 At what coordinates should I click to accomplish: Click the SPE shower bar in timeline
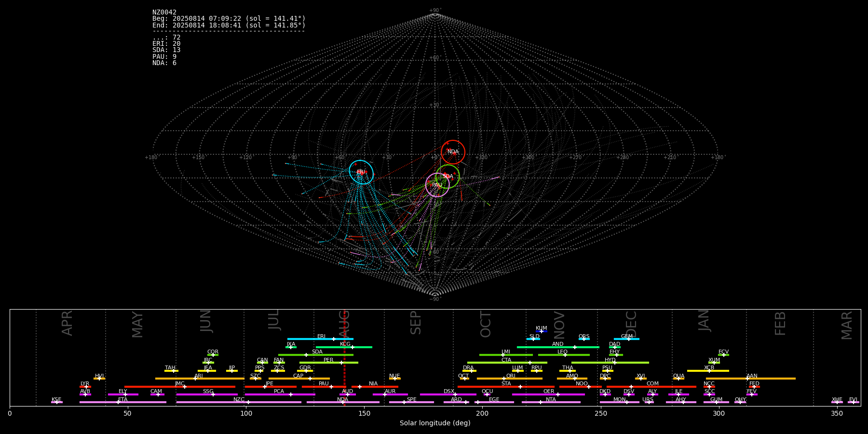coord(411,402)
